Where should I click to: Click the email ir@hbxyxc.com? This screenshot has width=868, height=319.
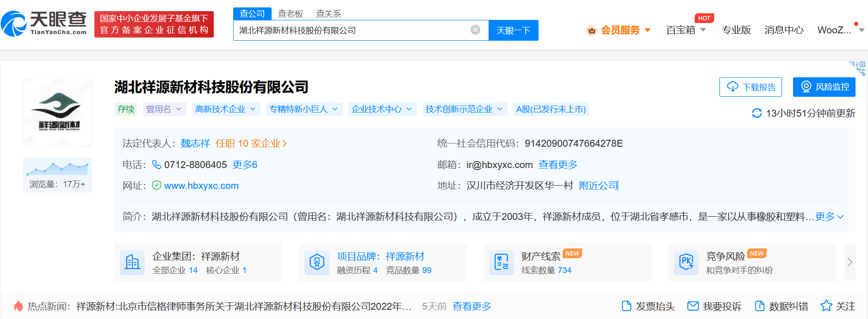pyautogui.click(x=499, y=165)
